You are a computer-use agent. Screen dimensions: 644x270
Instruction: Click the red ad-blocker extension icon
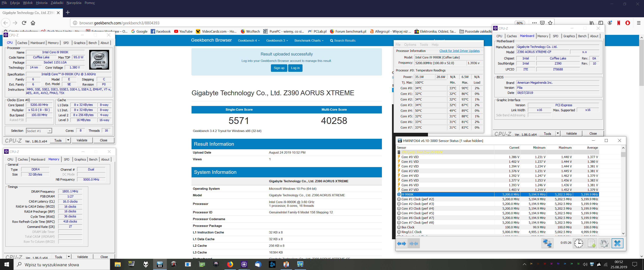(x=628, y=23)
